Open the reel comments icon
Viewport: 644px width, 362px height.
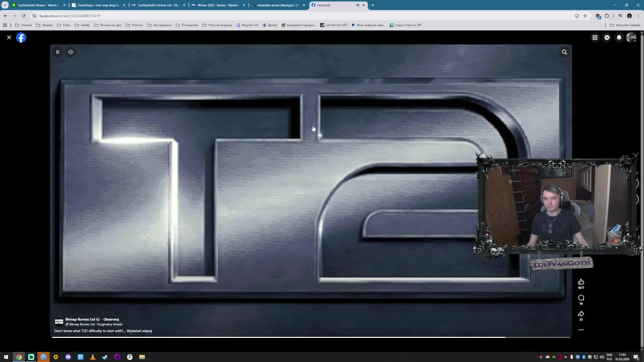point(581,298)
